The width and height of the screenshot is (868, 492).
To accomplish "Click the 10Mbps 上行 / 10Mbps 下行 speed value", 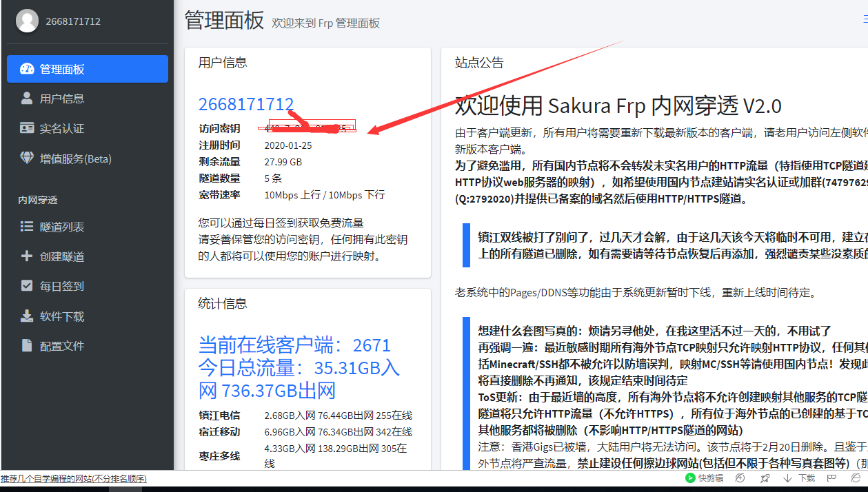I will pyautogui.click(x=325, y=195).
